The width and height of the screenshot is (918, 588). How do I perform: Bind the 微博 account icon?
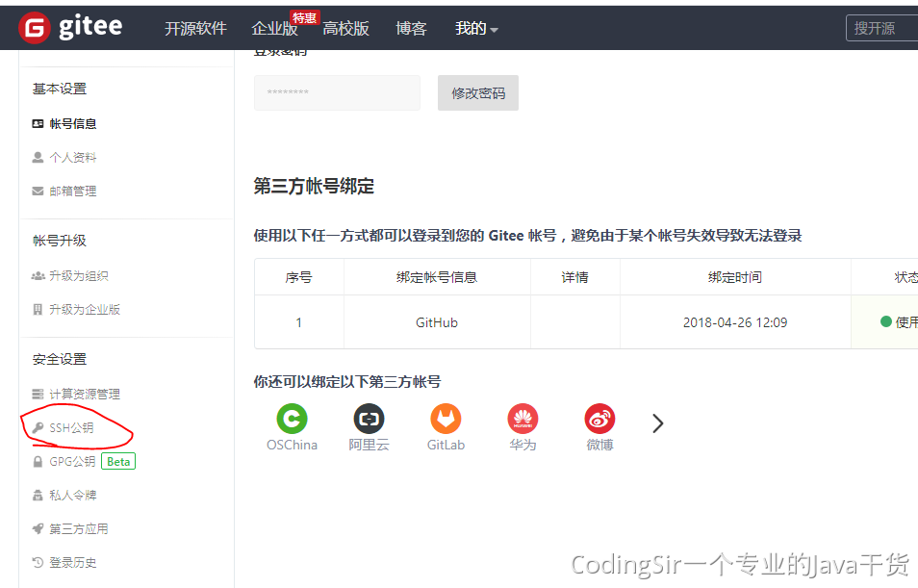(x=599, y=419)
